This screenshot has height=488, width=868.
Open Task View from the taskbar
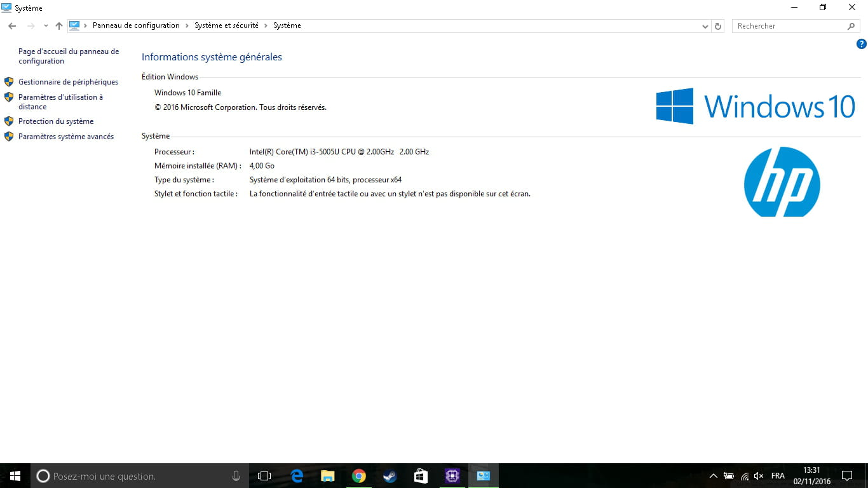[264, 476]
